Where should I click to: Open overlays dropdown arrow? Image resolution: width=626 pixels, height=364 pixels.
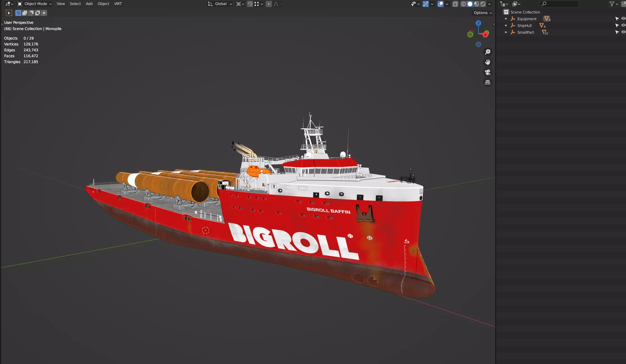tap(447, 4)
